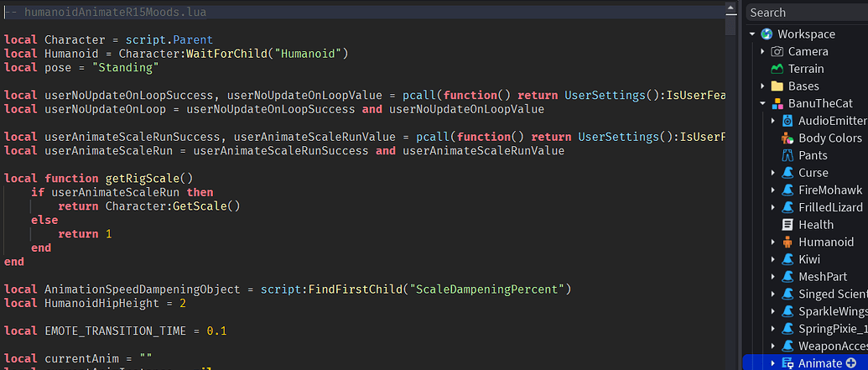Select the Terrain label in Explorer
868x370 pixels.
point(806,69)
